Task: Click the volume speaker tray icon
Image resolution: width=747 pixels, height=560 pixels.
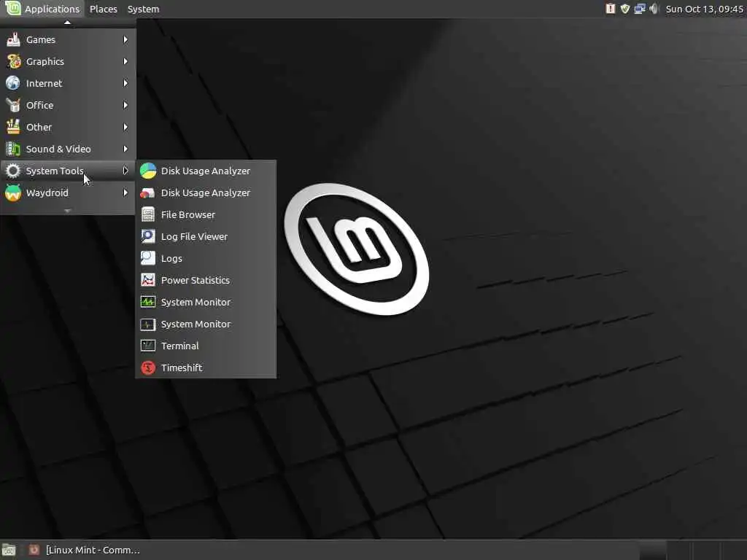Action: 654,9
